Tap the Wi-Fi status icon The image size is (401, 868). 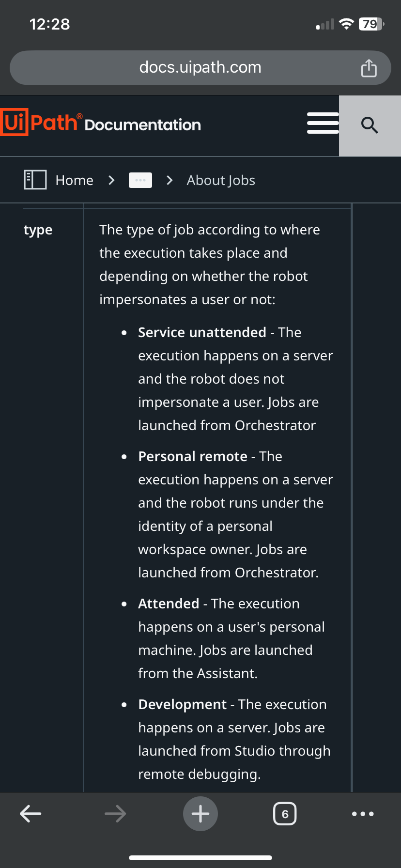346,23
